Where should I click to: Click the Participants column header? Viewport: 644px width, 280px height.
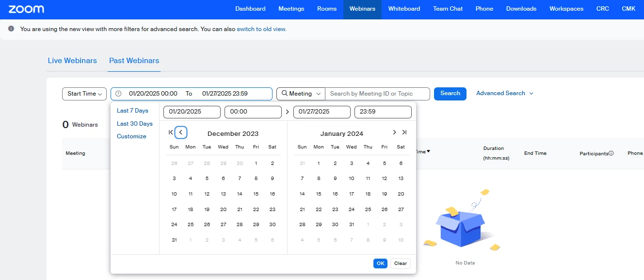coord(594,153)
